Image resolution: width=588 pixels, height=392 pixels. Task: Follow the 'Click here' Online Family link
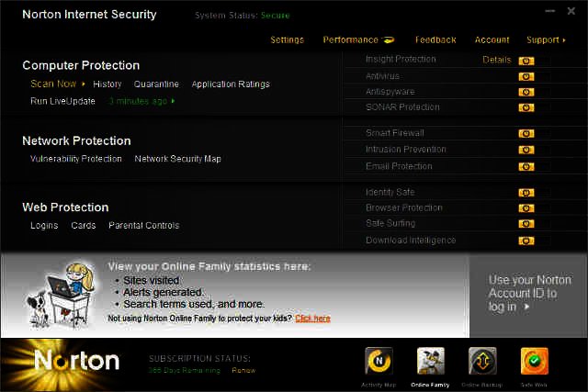(312, 319)
